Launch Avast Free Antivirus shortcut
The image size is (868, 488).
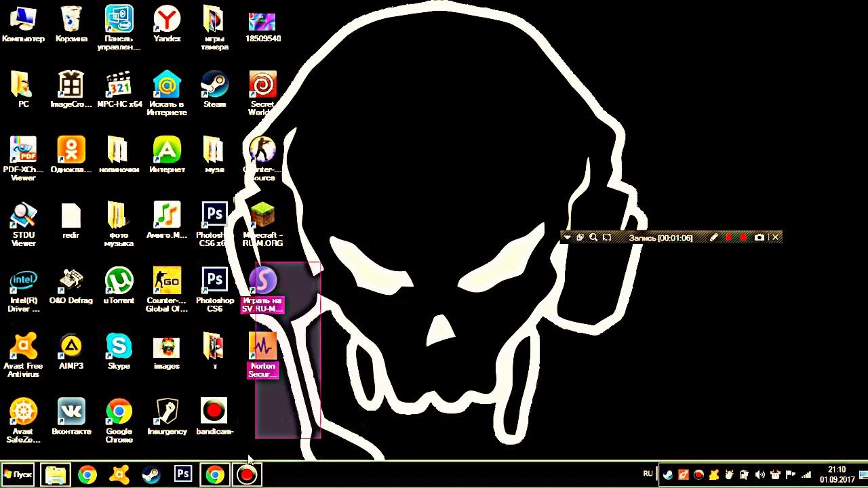tap(23, 356)
